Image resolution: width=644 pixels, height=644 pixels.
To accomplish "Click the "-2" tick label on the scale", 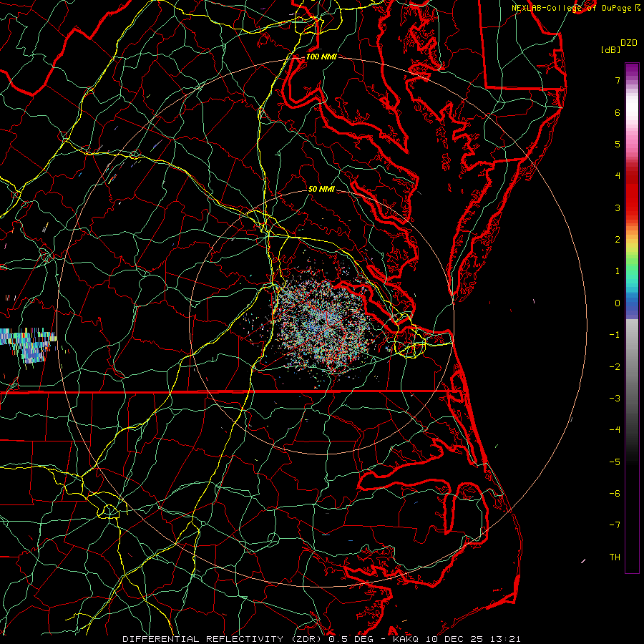I will tap(615, 367).
